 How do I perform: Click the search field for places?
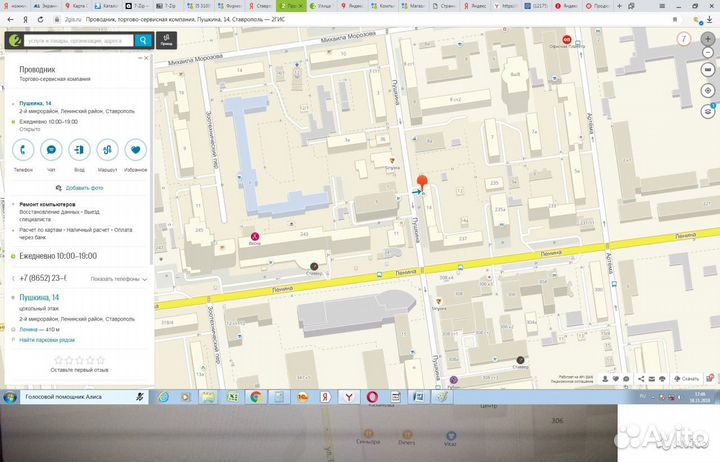(77, 41)
